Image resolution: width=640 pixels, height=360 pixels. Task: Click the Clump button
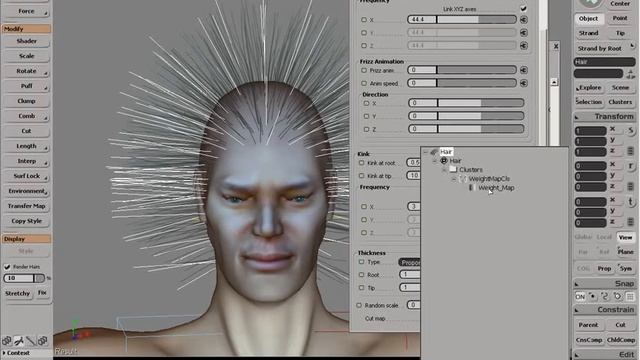[x=26, y=101]
